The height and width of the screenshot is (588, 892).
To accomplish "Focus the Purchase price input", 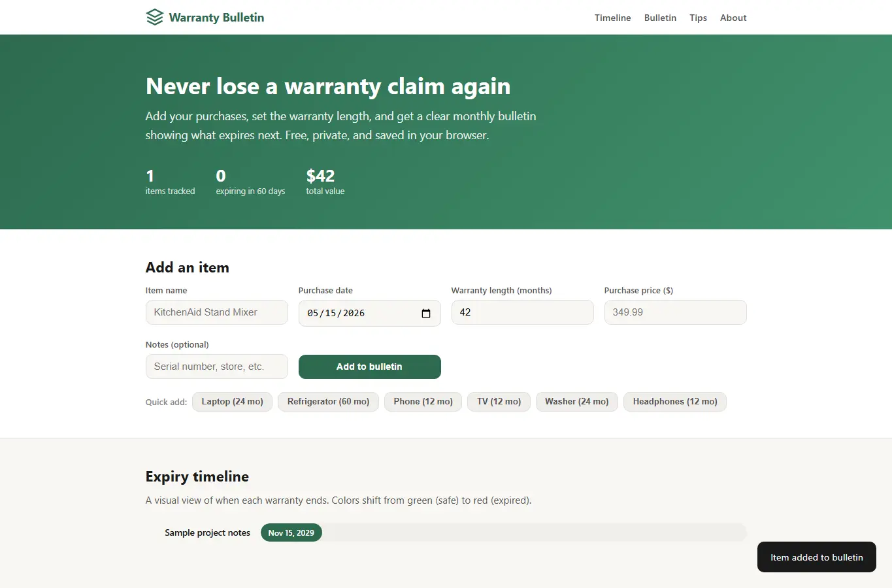I will pos(675,312).
